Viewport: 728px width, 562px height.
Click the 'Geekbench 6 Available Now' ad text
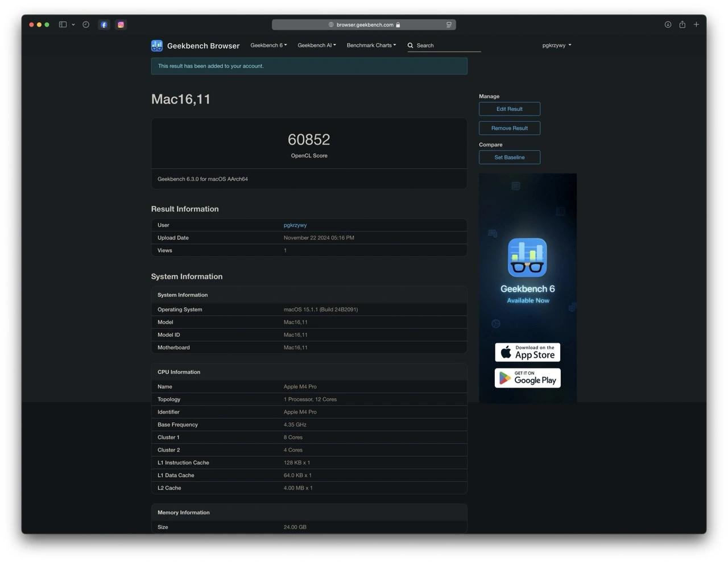(528, 294)
